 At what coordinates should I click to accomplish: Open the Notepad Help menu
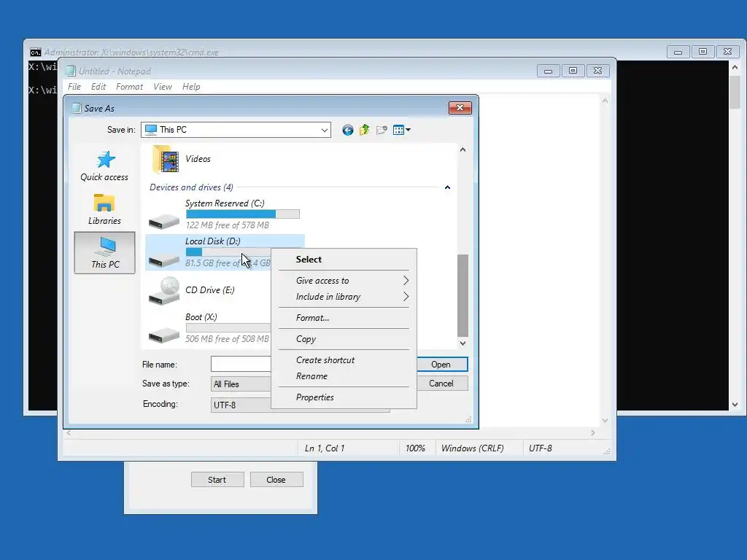[x=191, y=87]
